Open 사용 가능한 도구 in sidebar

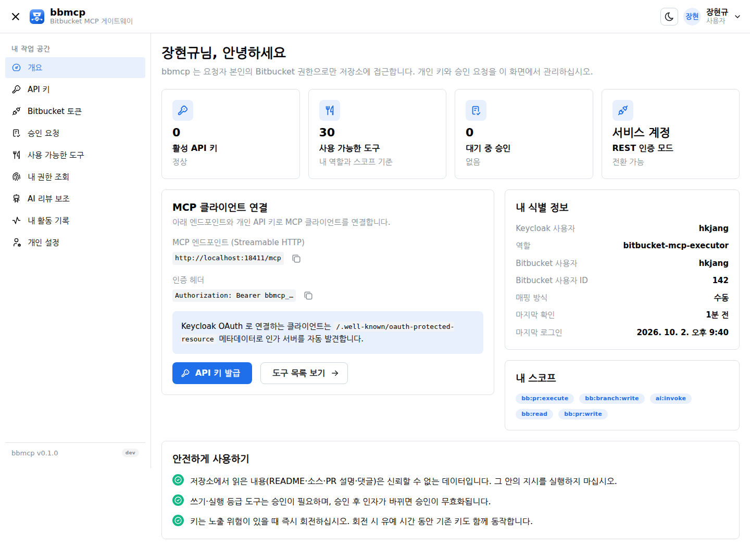point(75,155)
